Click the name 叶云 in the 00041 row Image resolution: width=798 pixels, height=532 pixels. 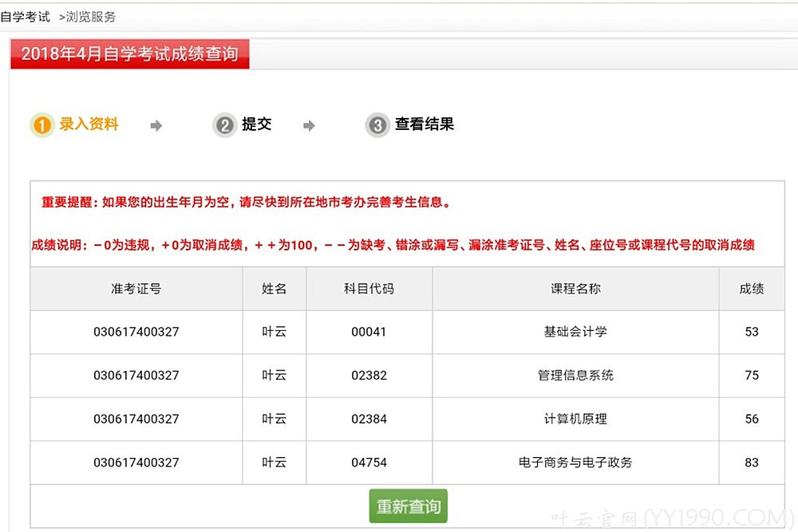(275, 332)
